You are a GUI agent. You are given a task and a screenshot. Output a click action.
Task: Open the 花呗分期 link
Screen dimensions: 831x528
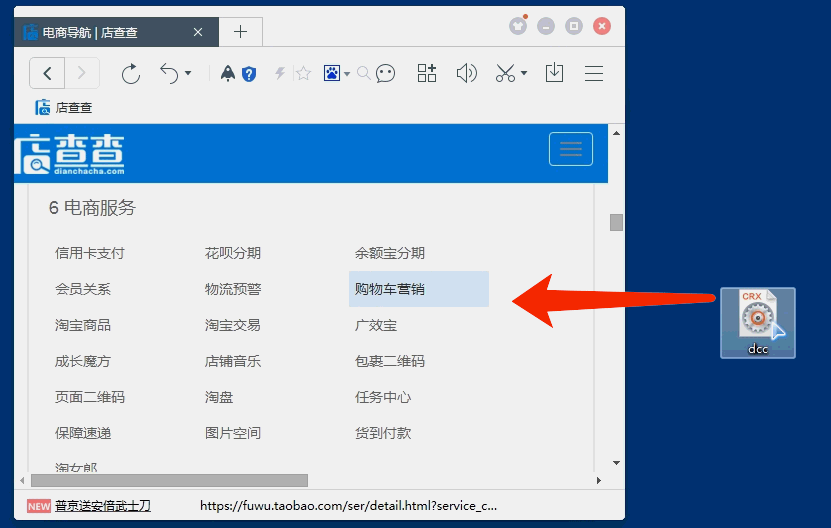click(233, 253)
